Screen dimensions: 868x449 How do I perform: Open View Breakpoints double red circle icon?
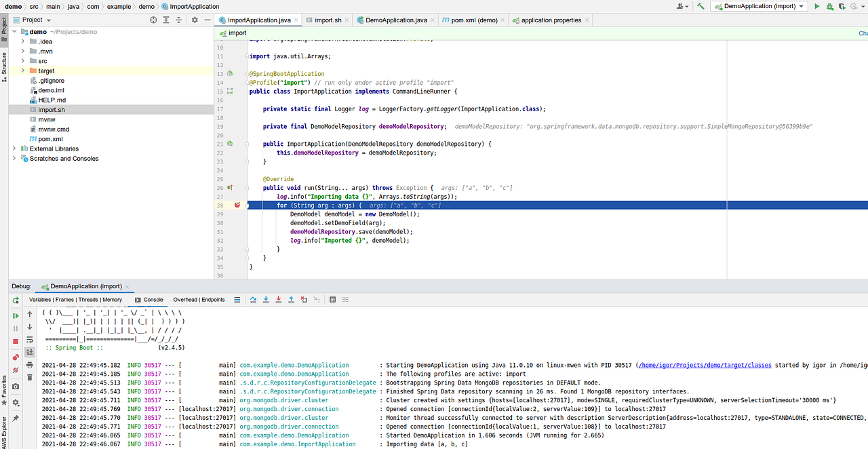[x=16, y=357]
